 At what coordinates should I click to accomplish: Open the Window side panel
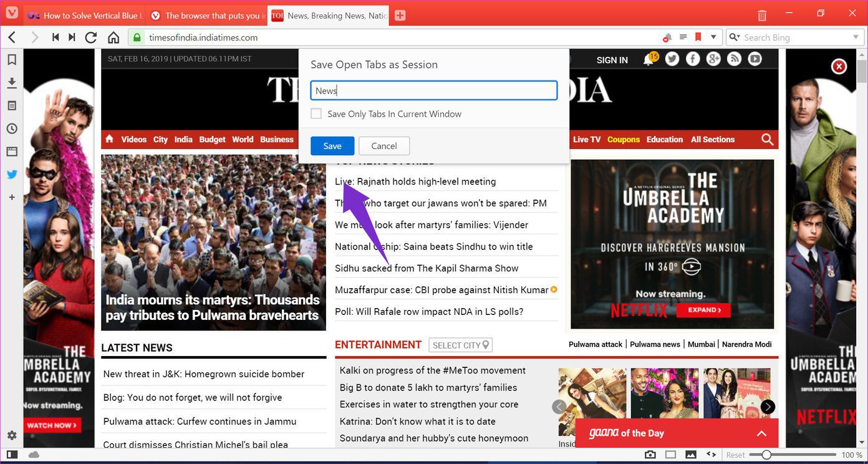coord(12,152)
